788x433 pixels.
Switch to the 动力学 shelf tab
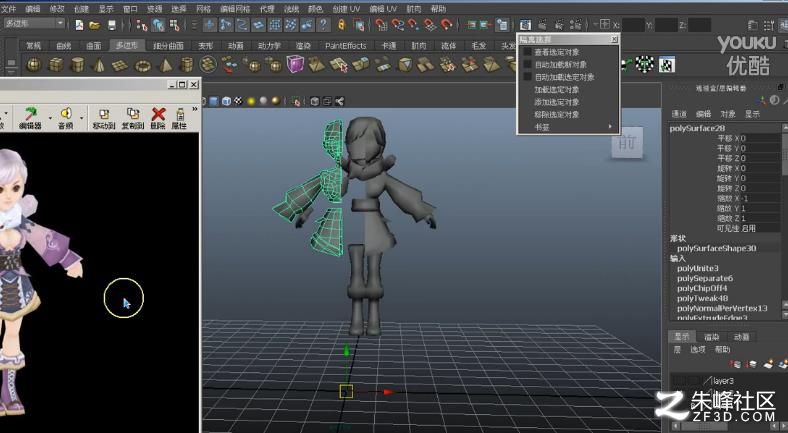pos(269,46)
